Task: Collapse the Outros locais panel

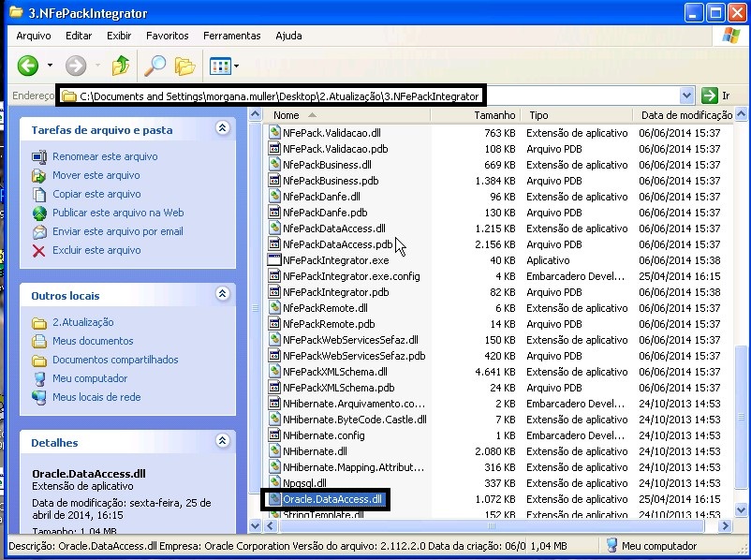Action: coord(222,294)
